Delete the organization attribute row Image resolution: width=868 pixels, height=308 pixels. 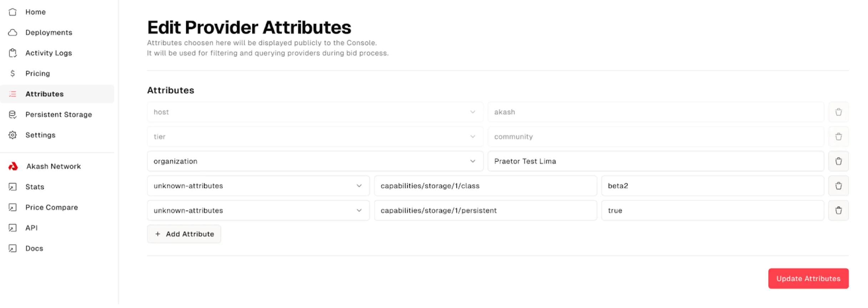coord(838,161)
